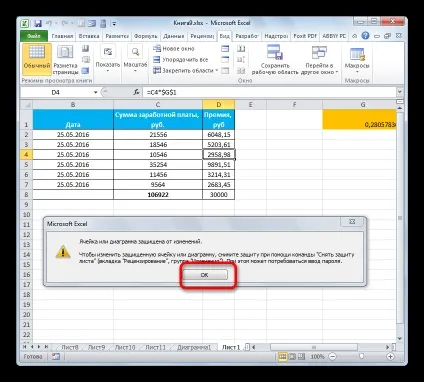Click the zoom in plus button
The height and width of the screenshot is (382, 424).
(390, 357)
